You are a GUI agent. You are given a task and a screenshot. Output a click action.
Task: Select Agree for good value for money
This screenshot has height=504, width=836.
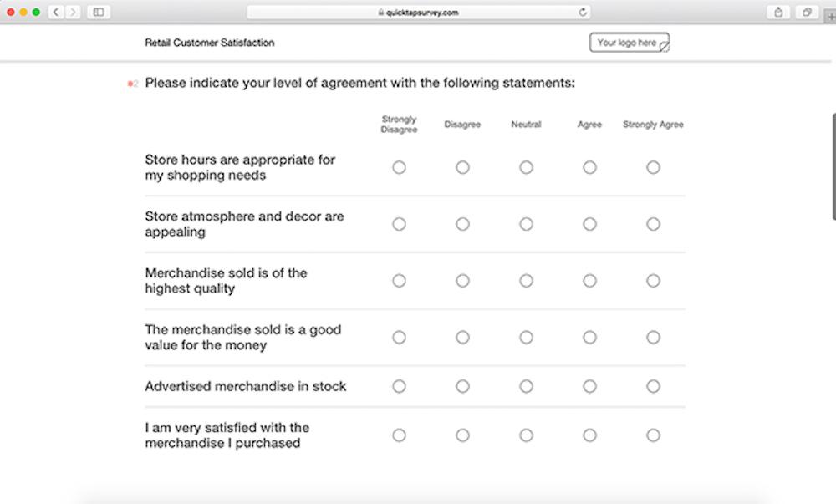tap(589, 338)
